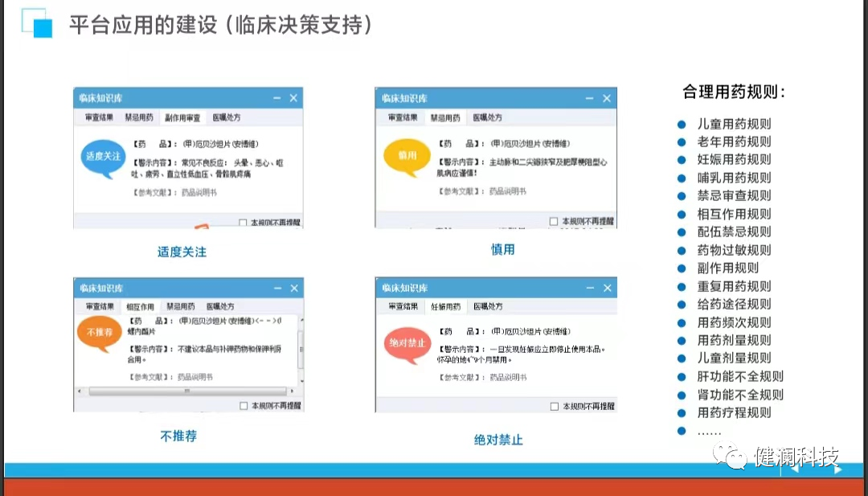Open 禁忌用药 tab in the 不推荐 dialog
The width and height of the screenshot is (868, 496).
point(181,306)
